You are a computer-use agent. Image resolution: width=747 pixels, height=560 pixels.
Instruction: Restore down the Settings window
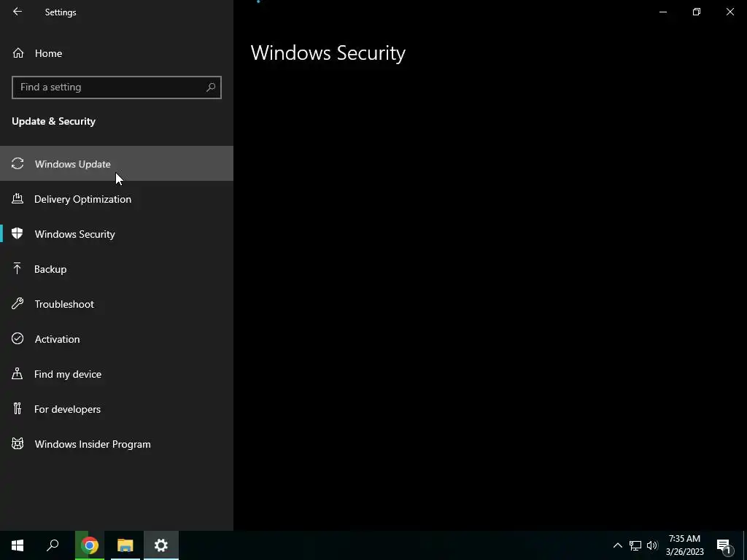pyautogui.click(x=697, y=12)
